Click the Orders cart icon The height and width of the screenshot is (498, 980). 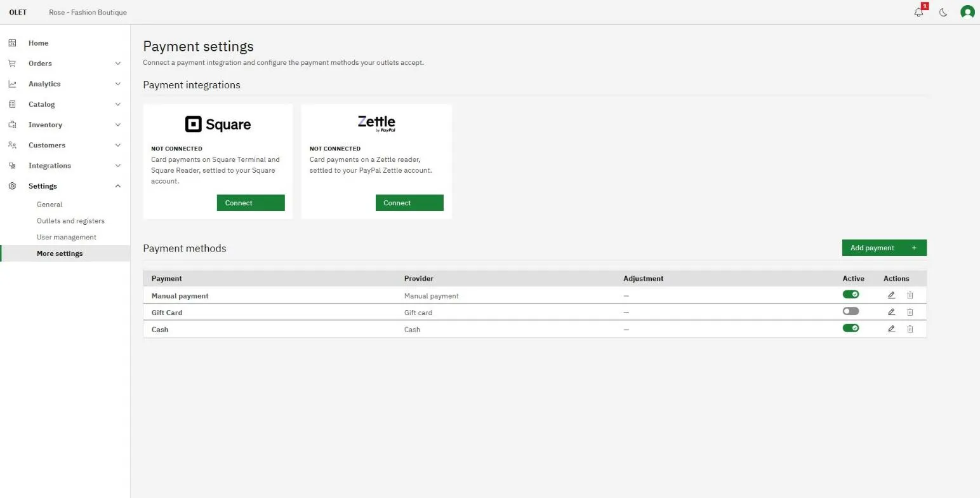tap(12, 64)
